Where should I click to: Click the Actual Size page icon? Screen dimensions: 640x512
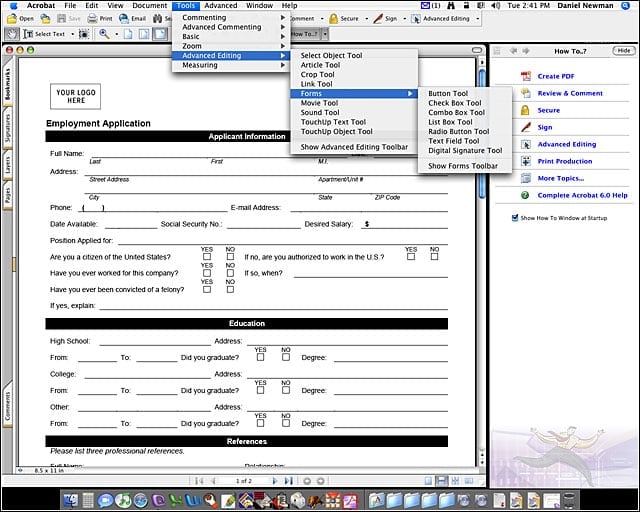pyautogui.click(x=128, y=34)
